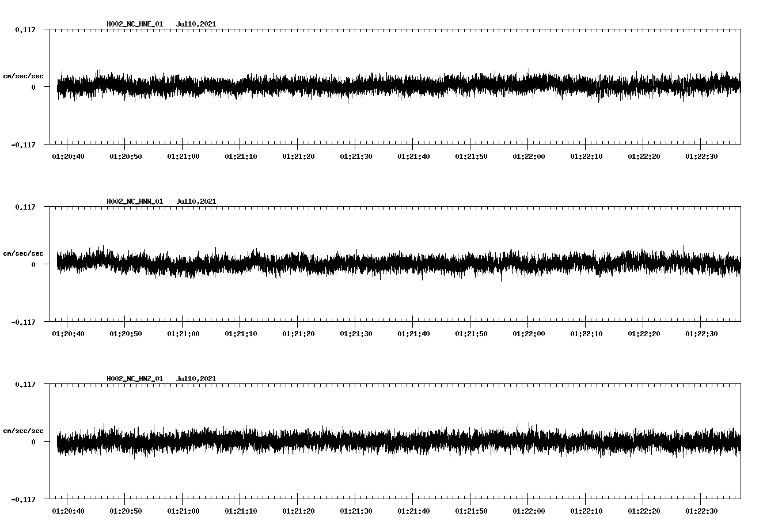Click the 01:21:50 time label under the HNN plot
The height and width of the screenshot is (532, 782).
coord(471,334)
